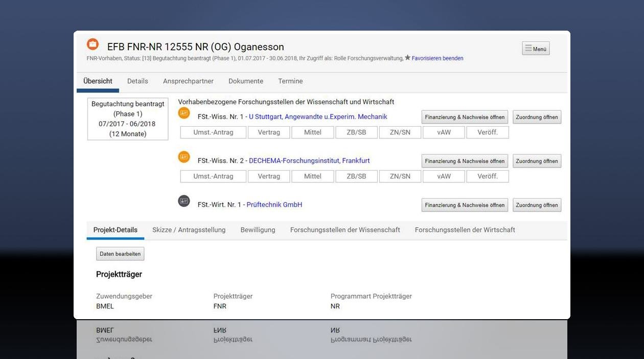Open the Menü hamburger button

click(536, 49)
